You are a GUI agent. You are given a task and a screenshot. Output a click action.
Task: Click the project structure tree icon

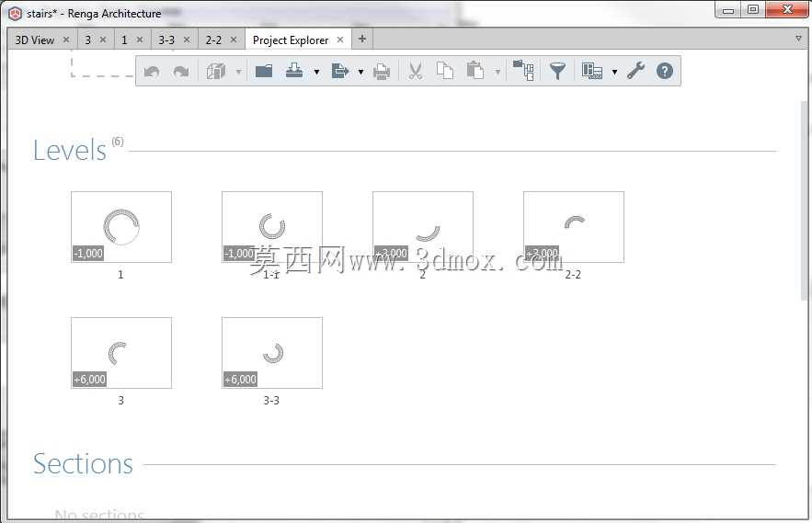tap(523, 71)
